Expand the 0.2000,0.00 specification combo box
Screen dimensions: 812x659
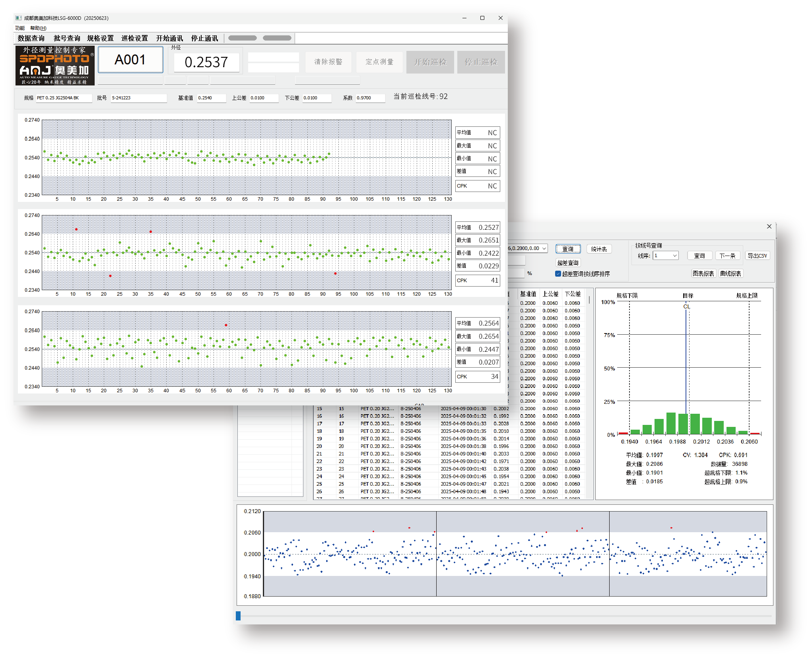click(x=528, y=248)
